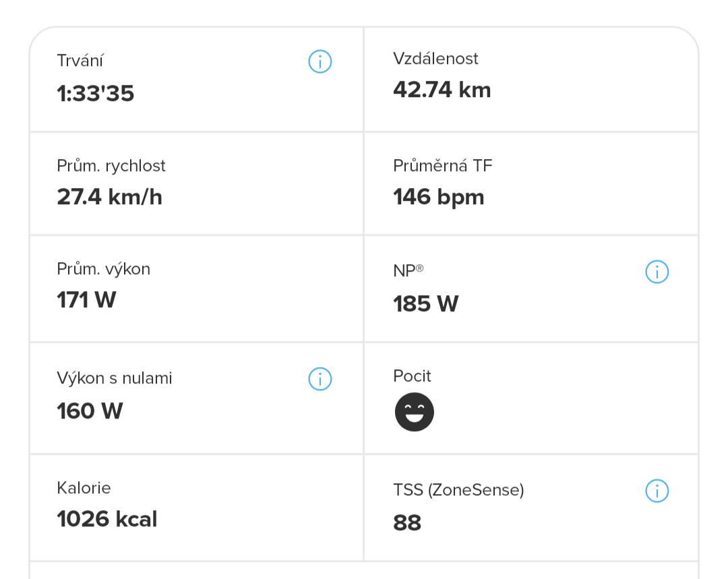
Task: Tap the 171 W average power value
Action: [86, 300]
